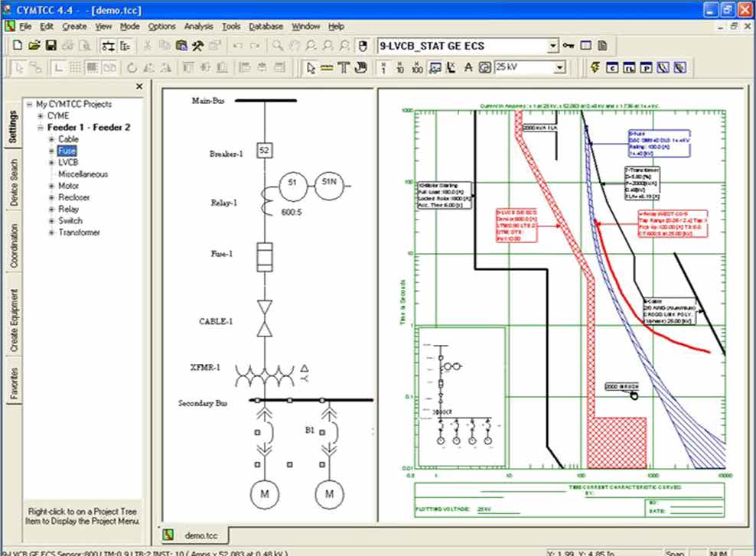Click the TL window icon
The width and height of the screenshot is (756, 556).
click(x=629, y=68)
